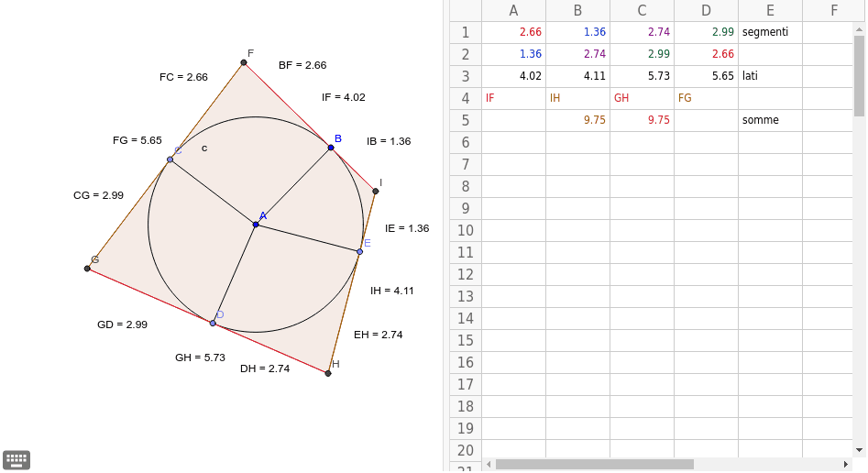Select tangent point B on the circle
The height and width of the screenshot is (473, 868).
331,148
